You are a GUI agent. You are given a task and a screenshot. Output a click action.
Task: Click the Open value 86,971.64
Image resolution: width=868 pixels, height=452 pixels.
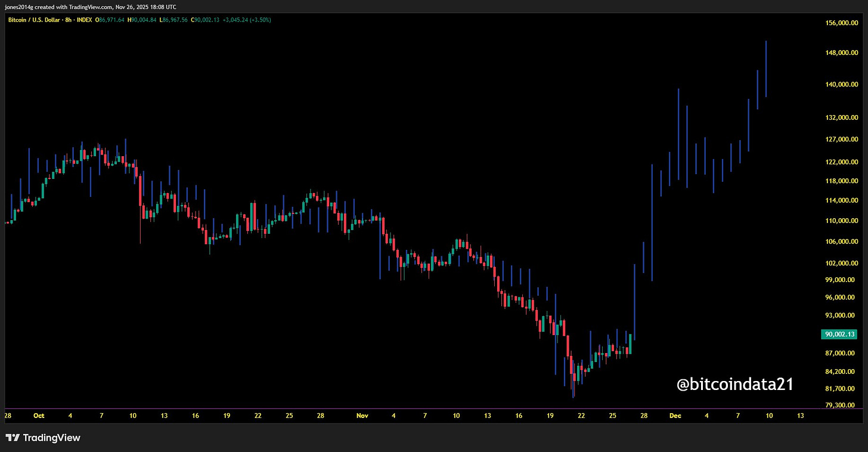110,20
